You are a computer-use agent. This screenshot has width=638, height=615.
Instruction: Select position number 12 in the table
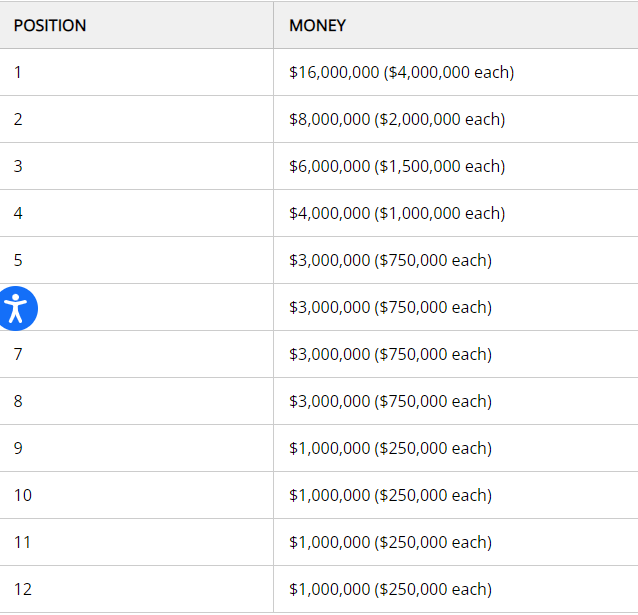[23, 590]
